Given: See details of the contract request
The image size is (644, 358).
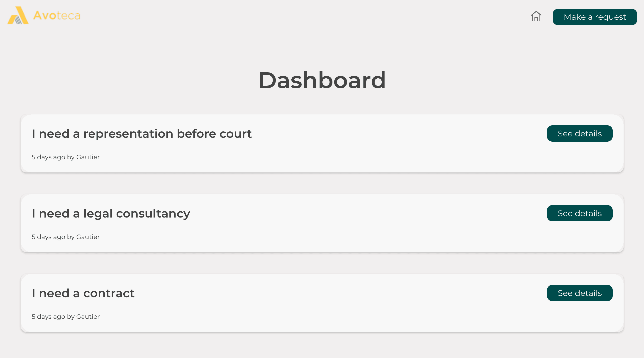Looking at the screenshot, I should pyautogui.click(x=580, y=293).
